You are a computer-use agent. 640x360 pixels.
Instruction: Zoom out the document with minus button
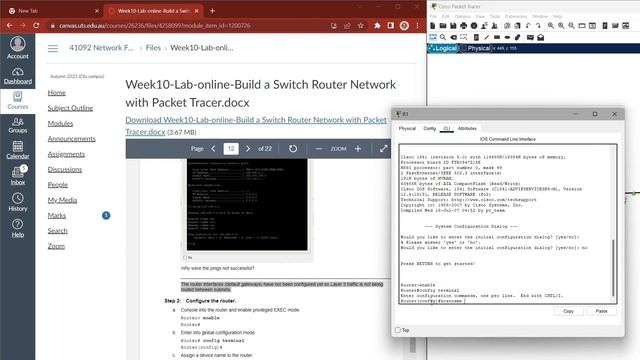point(319,149)
